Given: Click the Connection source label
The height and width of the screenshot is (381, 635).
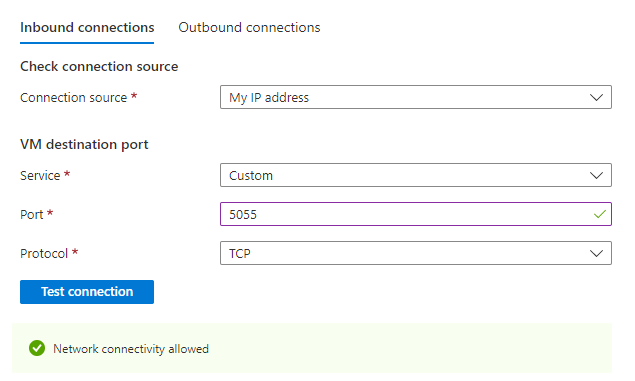Looking at the screenshot, I should point(74,97).
